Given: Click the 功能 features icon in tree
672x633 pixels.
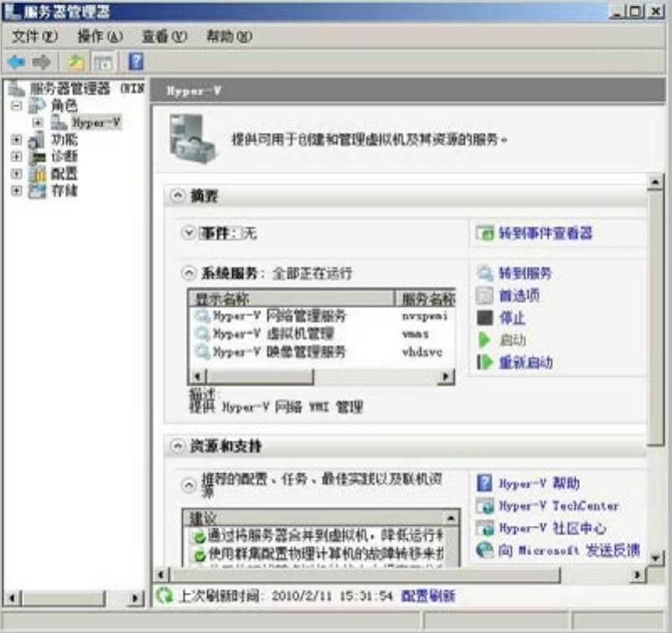Looking at the screenshot, I should point(36,140).
